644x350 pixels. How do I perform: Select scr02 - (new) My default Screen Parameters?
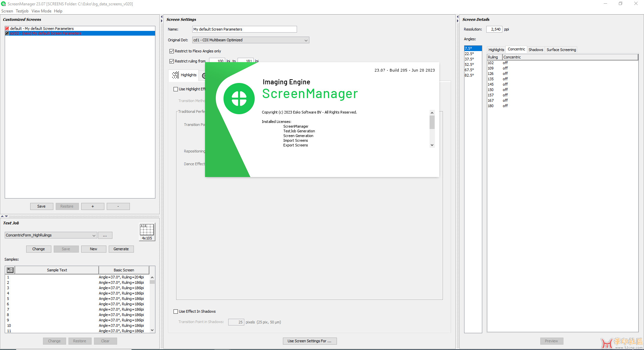[x=80, y=33]
